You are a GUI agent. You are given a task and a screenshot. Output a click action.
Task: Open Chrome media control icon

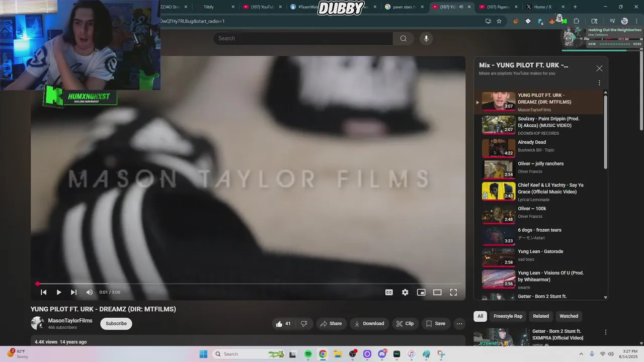coord(612,21)
